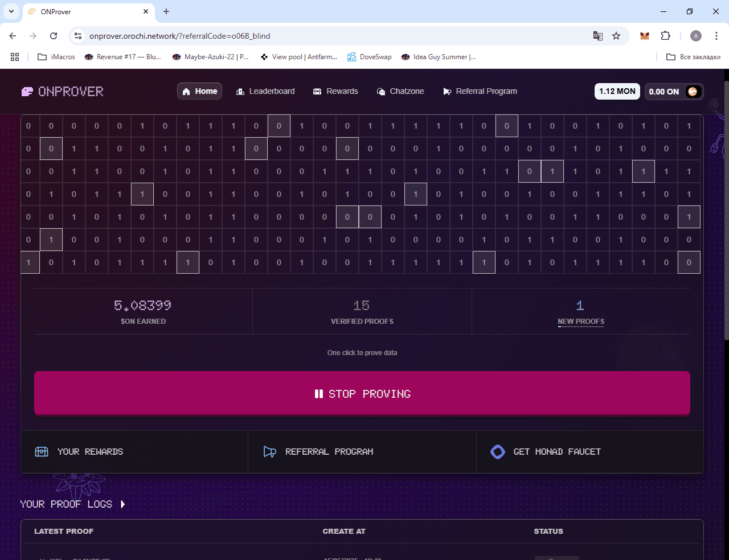Click the Rewards gift icon
729x560 pixels.
click(317, 92)
